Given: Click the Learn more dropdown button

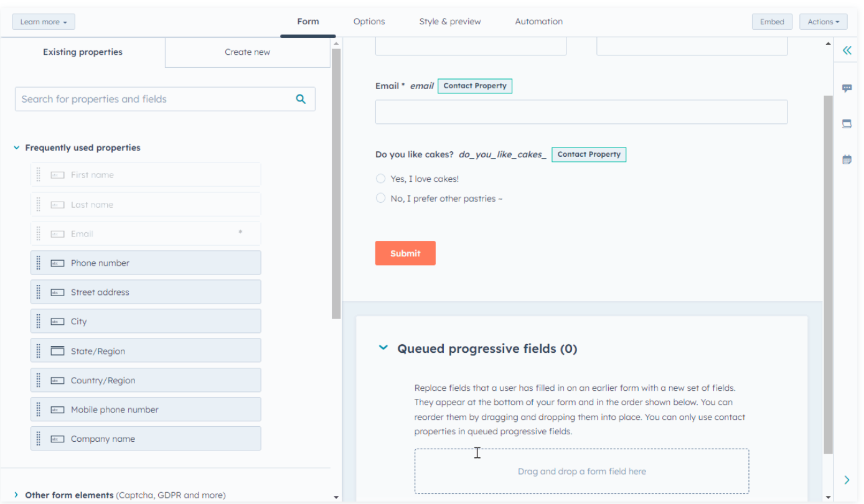Looking at the screenshot, I should (43, 21).
